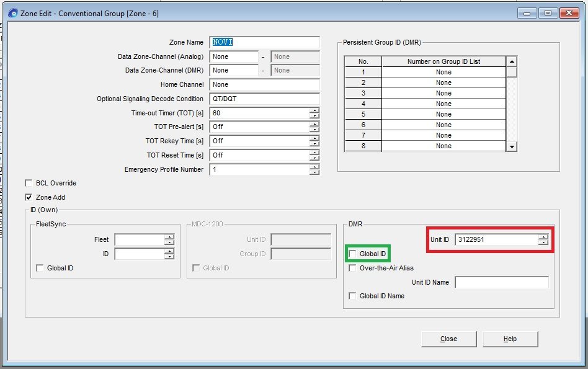Click the Zone Name field
This screenshot has width=588, height=369.
[264, 42]
